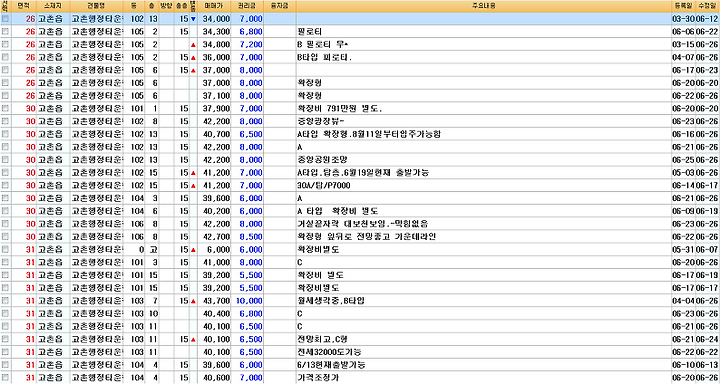Click the note '전세32000도가능'
Screen dimensions: 720x384
point(329,352)
